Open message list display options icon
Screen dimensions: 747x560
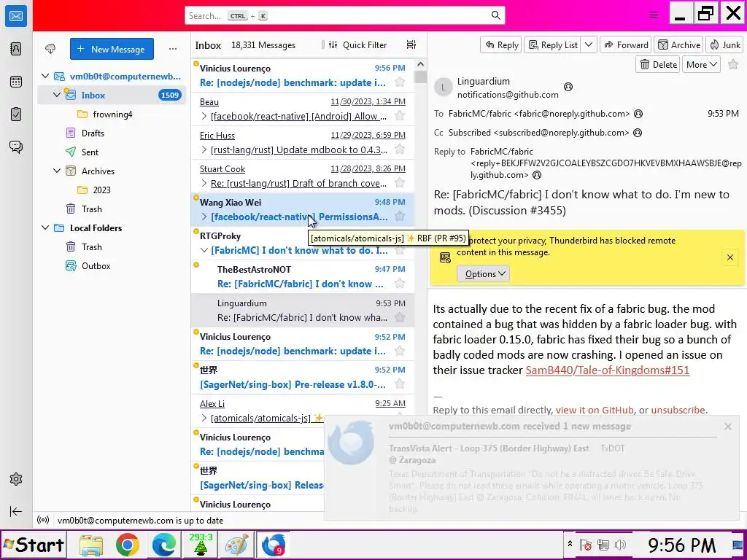pyautogui.click(x=411, y=44)
